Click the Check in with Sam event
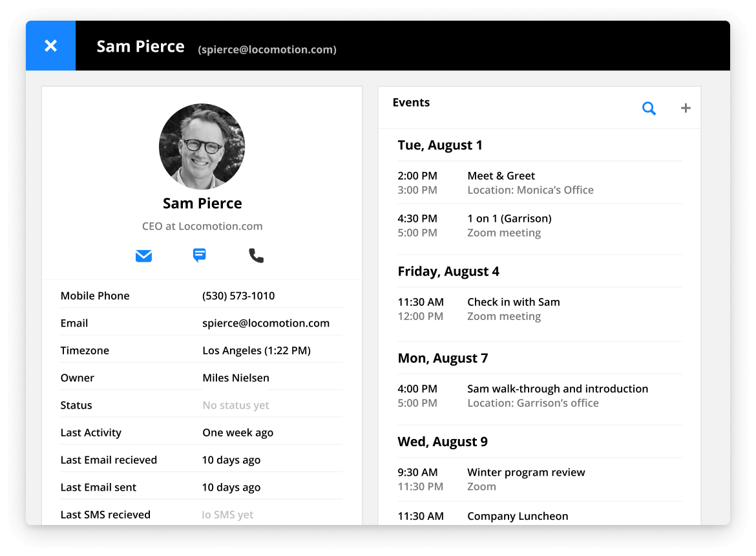This screenshot has height=556, width=756. [513, 302]
